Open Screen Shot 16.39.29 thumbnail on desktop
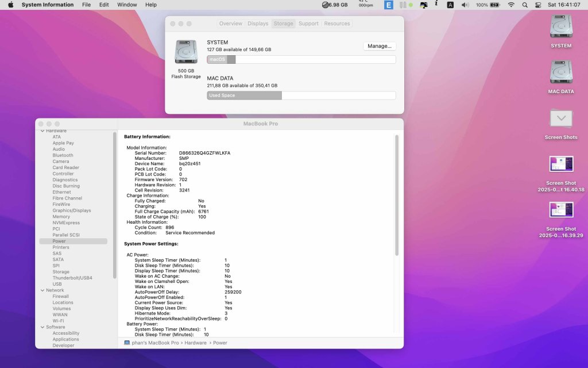Image resolution: width=588 pixels, height=368 pixels. (x=560, y=210)
